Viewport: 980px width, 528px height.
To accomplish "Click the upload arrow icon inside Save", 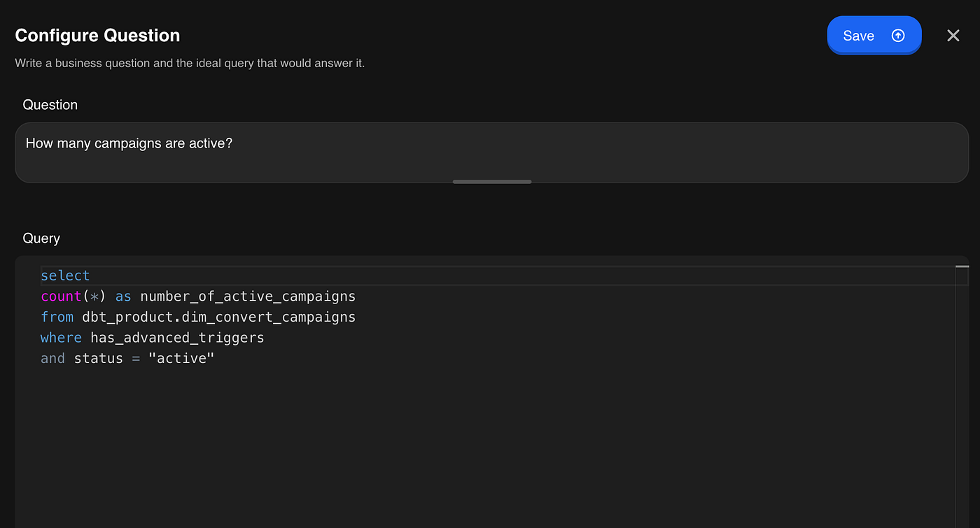I will [x=898, y=36].
